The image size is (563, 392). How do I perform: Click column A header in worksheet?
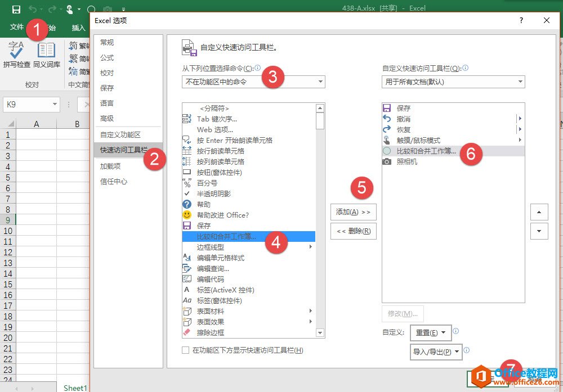(x=36, y=124)
